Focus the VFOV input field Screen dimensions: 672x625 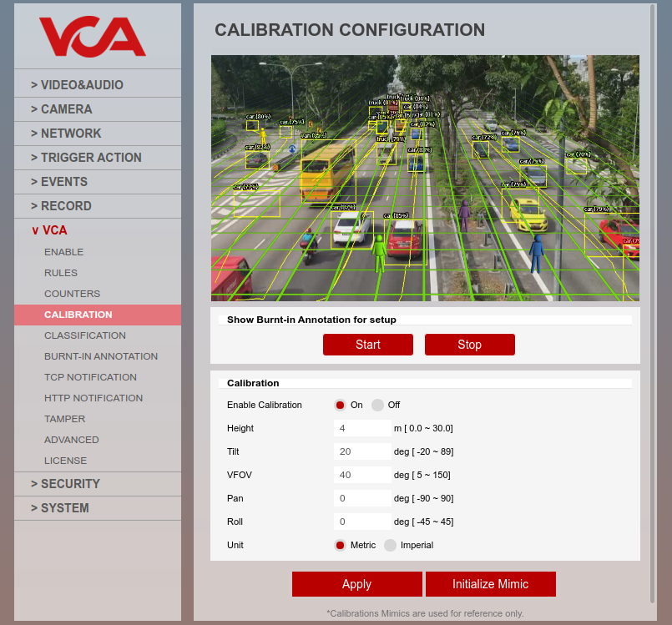tap(362, 475)
